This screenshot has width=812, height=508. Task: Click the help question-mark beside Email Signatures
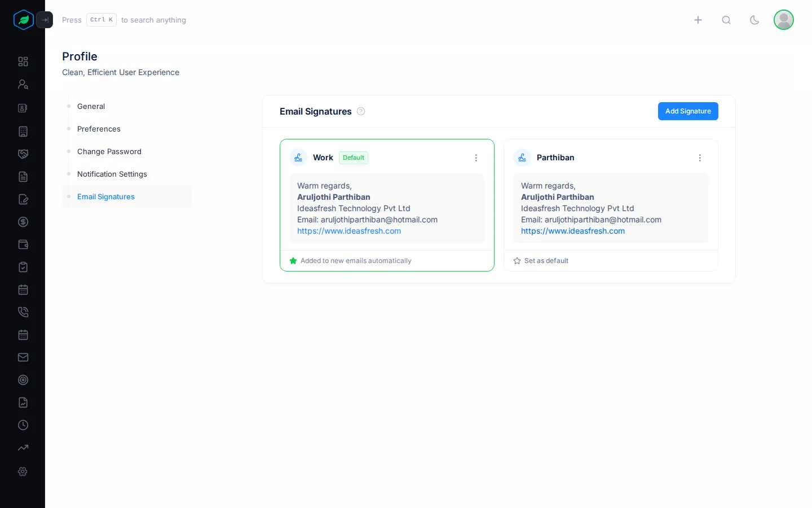point(361,111)
